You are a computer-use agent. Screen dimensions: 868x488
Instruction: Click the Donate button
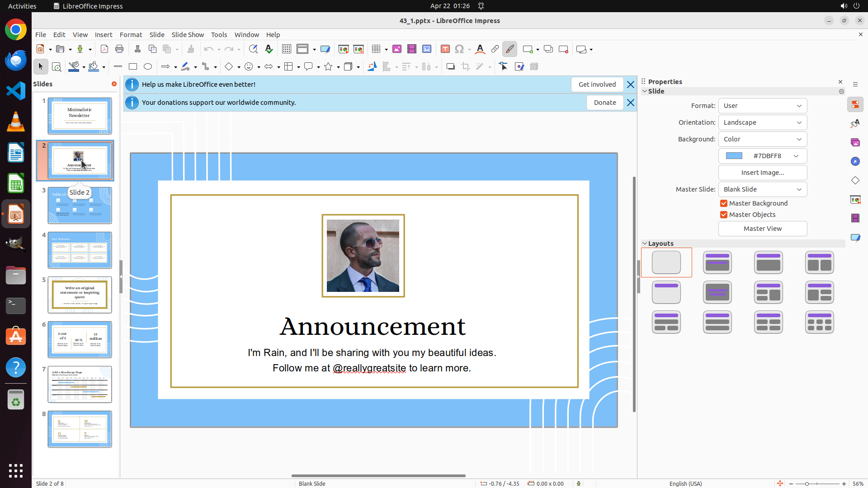(604, 103)
